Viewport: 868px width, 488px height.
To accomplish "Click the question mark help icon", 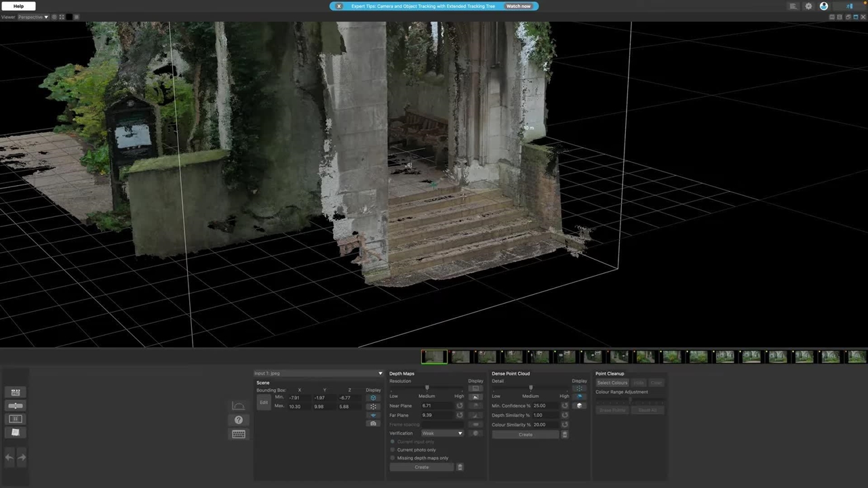I will pyautogui.click(x=238, y=420).
